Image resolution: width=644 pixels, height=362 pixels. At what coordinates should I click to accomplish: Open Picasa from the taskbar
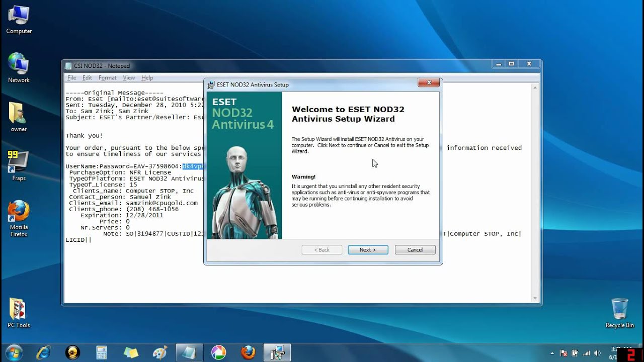tap(219, 353)
